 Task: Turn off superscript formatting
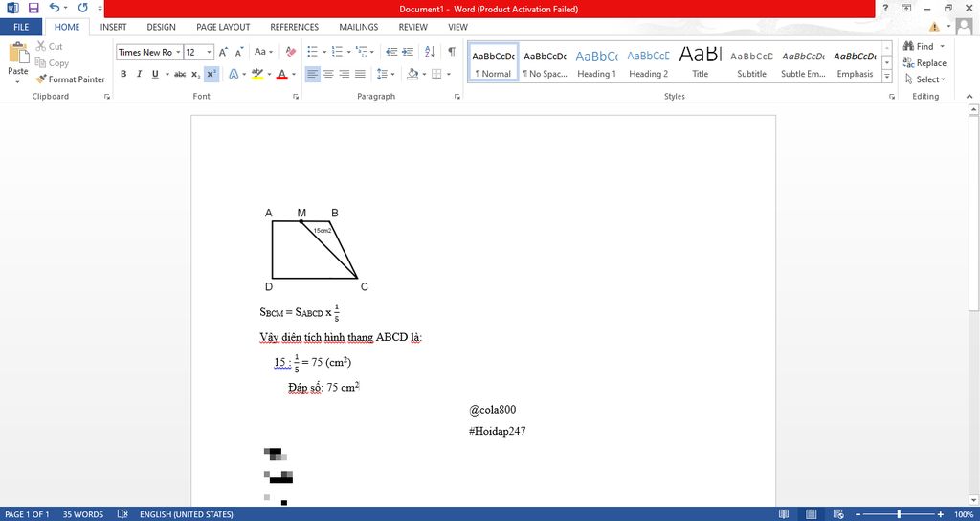tap(212, 74)
